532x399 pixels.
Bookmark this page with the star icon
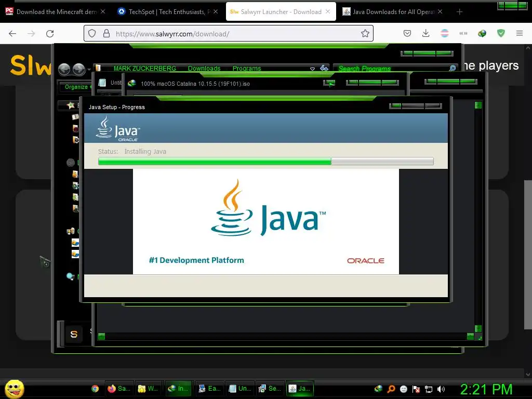coord(365,33)
